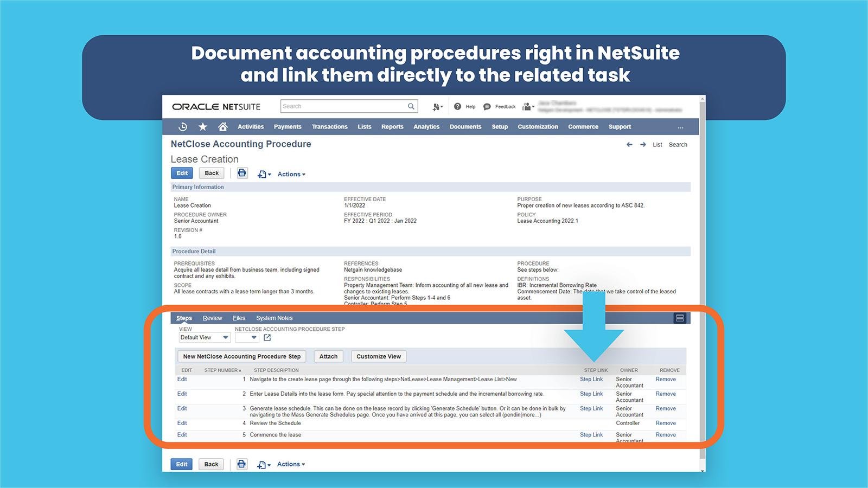868x488 pixels.
Task: Click the bottom Edit button
Action: 181,464
